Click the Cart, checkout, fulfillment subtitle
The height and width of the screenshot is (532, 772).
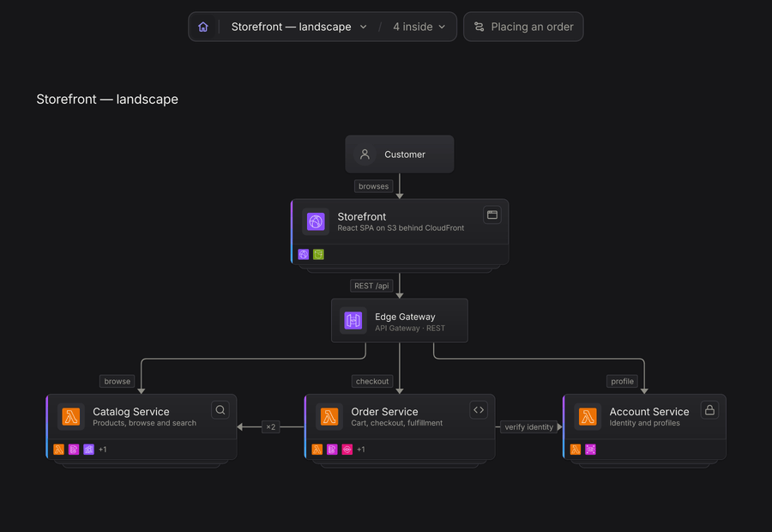click(x=397, y=423)
